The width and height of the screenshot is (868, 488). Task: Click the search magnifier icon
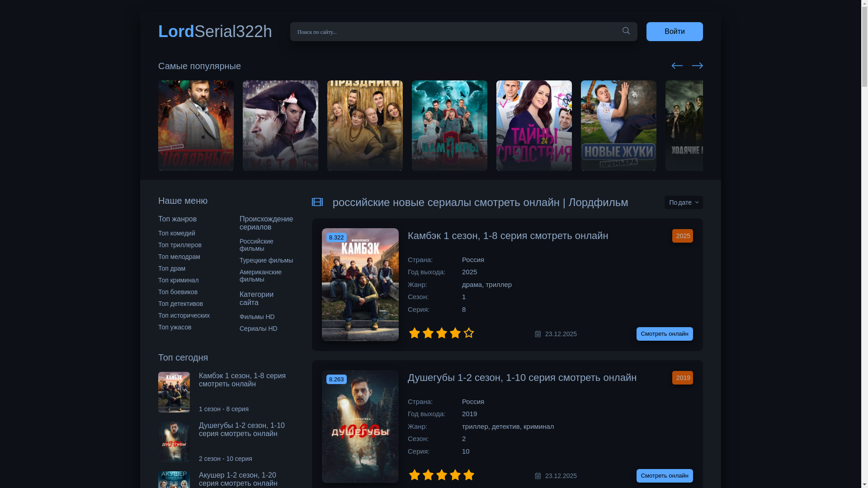[x=626, y=31]
